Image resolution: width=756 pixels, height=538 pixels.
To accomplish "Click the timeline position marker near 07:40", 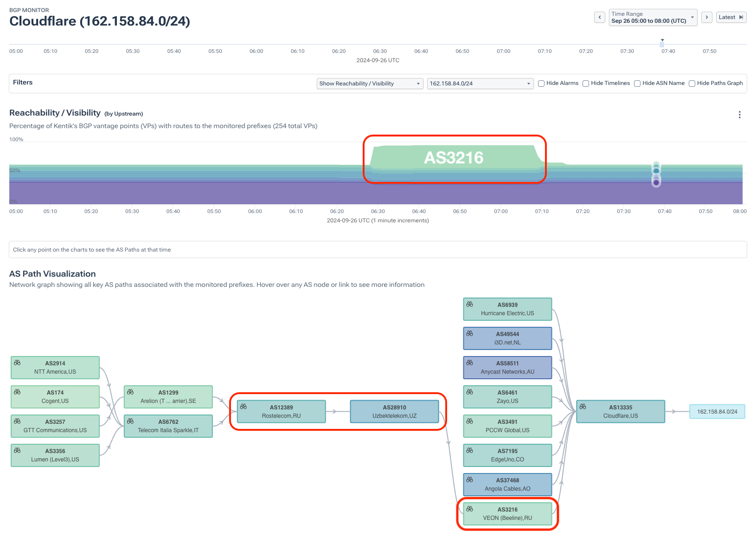I will (x=662, y=43).
